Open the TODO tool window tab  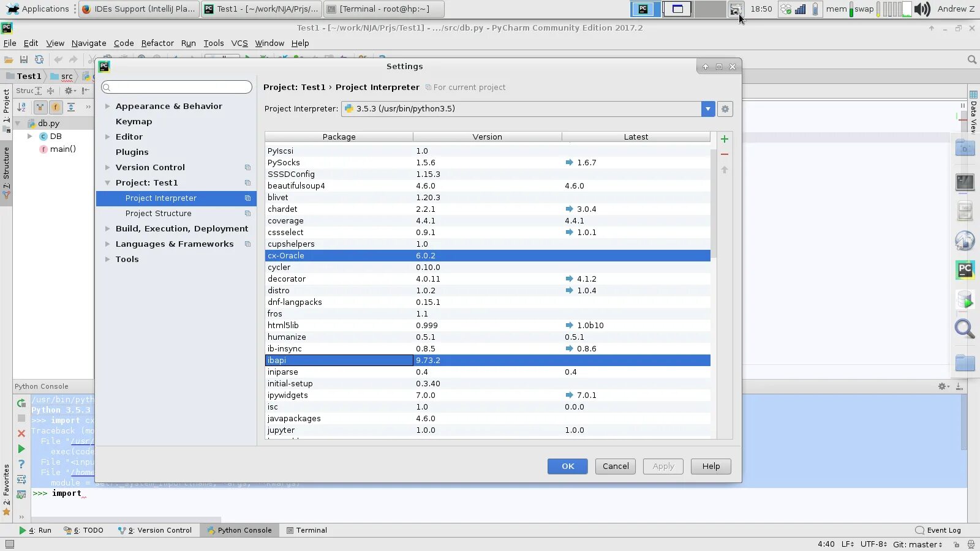coord(84,530)
